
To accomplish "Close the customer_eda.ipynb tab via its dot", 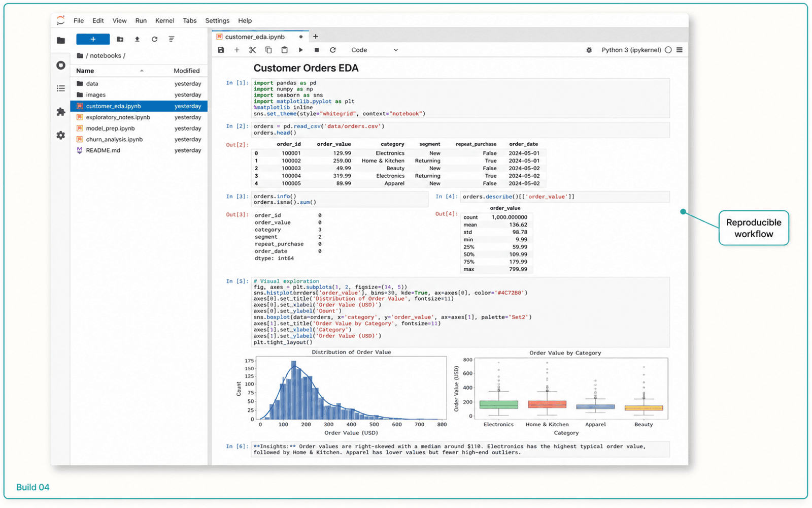I will coord(301,37).
